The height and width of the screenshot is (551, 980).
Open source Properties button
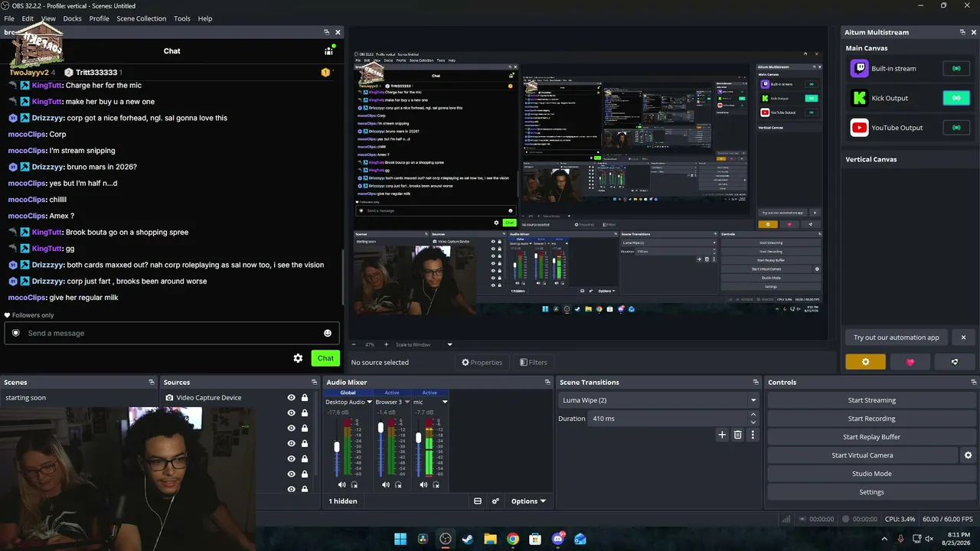coord(482,363)
